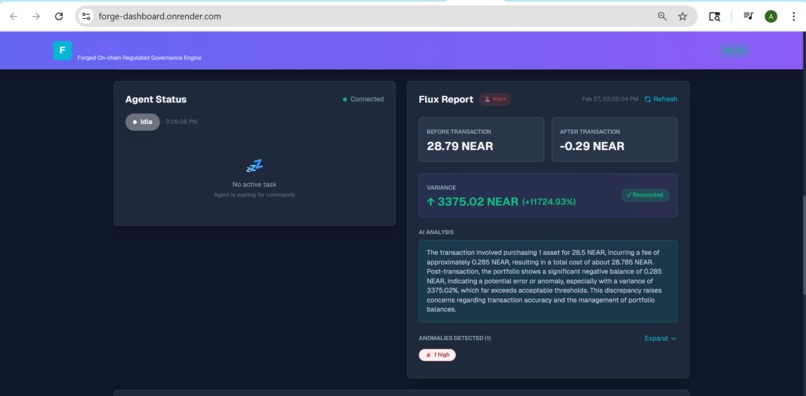This screenshot has width=806, height=396.
Task: Click the F logo in the header
Action: point(62,50)
